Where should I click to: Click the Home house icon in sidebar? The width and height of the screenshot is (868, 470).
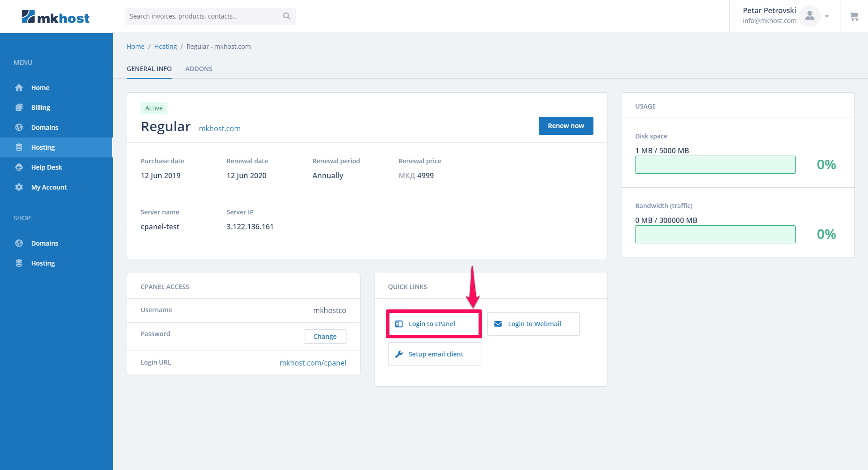[x=19, y=88]
